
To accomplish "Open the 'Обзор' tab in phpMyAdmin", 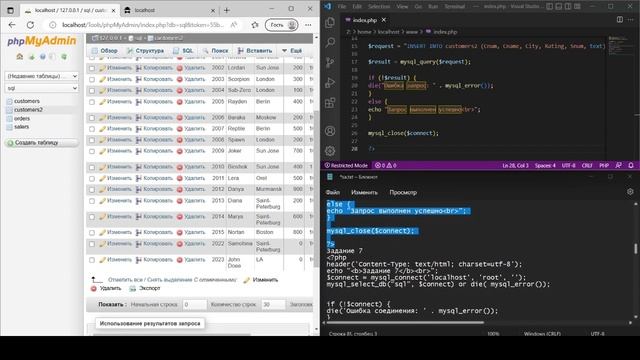I will [x=104, y=51].
